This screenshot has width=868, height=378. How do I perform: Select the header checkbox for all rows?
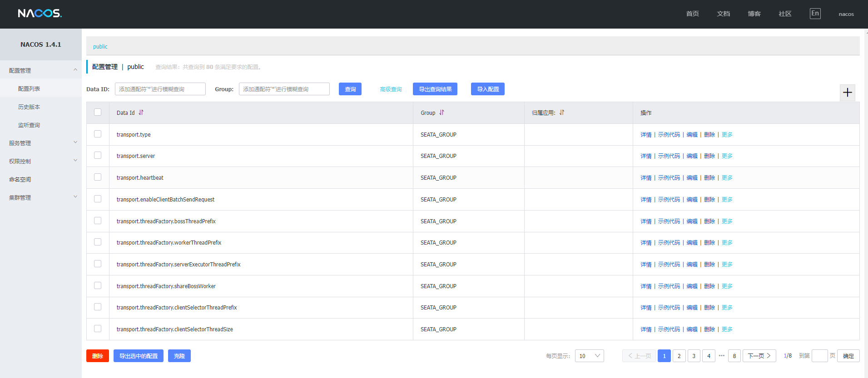pyautogui.click(x=98, y=112)
